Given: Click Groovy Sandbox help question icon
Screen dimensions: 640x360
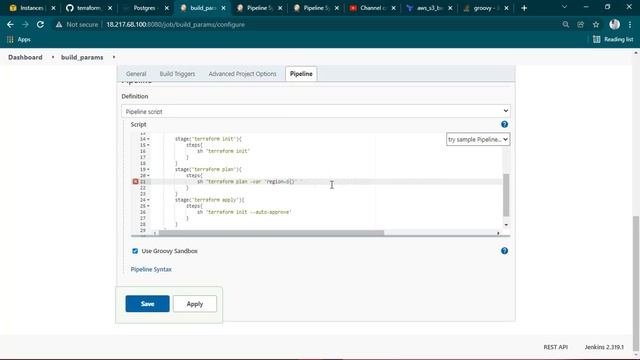Looking at the screenshot, I should pyautogui.click(x=504, y=251).
